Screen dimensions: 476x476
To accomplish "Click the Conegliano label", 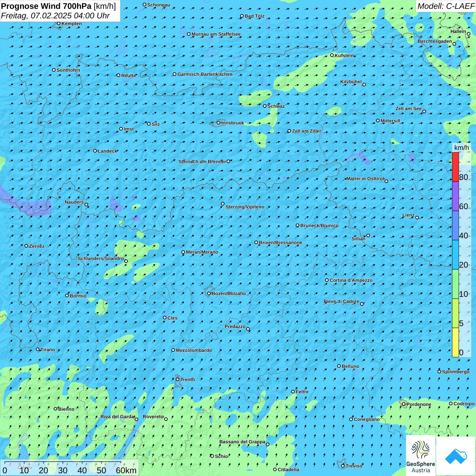I will pyautogui.click(x=367, y=419).
